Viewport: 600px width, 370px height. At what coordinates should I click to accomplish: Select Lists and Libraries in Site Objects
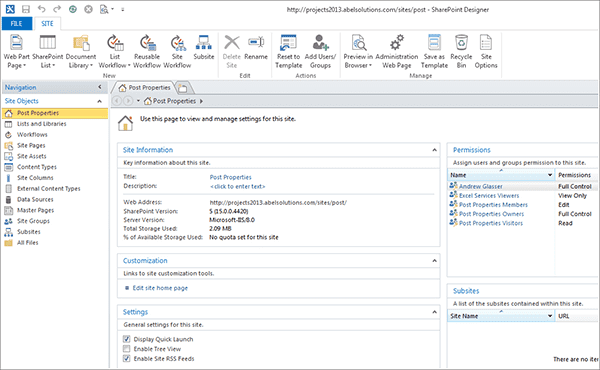click(41, 124)
